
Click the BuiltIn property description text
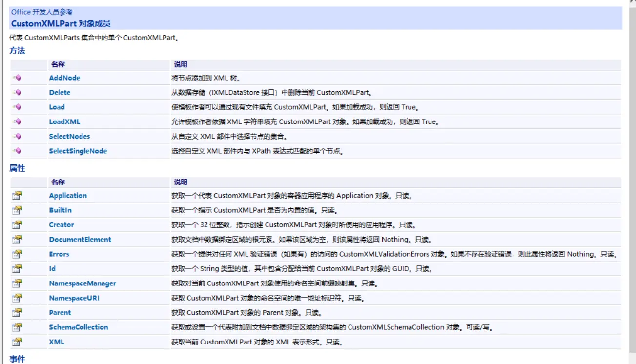[255, 210]
